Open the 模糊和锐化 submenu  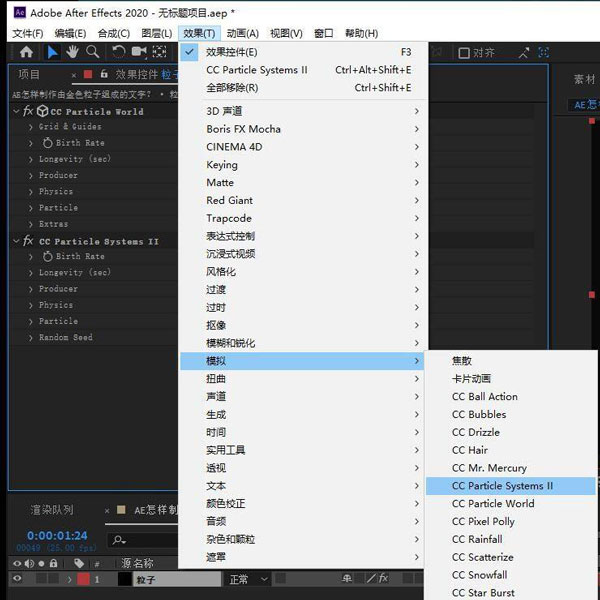coord(302,343)
